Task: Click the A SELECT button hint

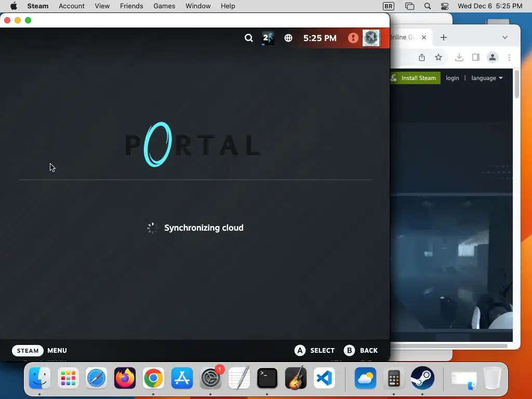Action: (x=314, y=351)
